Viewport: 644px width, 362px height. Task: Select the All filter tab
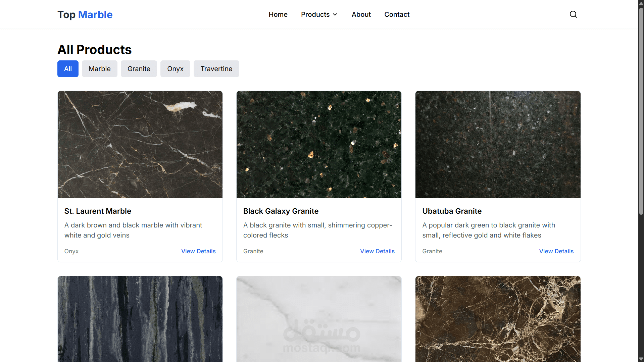(x=68, y=69)
